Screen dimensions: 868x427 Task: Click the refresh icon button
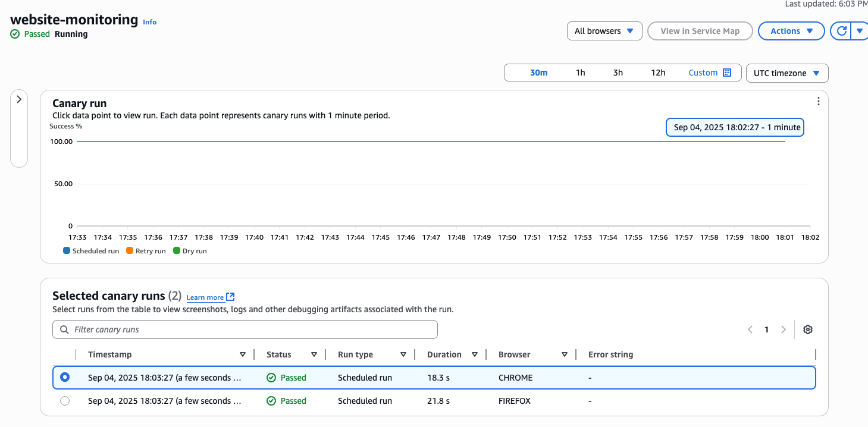(841, 31)
